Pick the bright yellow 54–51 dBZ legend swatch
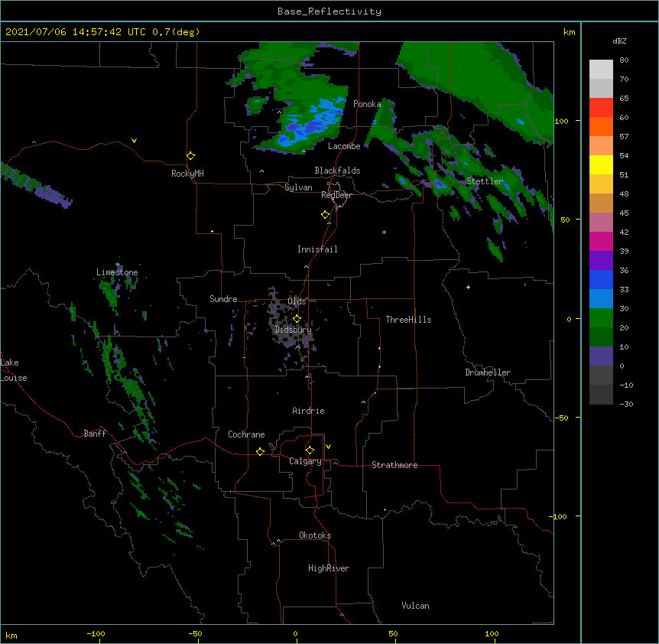The height and width of the screenshot is (644, 659). pyautogui.click(x=601, y=164)
